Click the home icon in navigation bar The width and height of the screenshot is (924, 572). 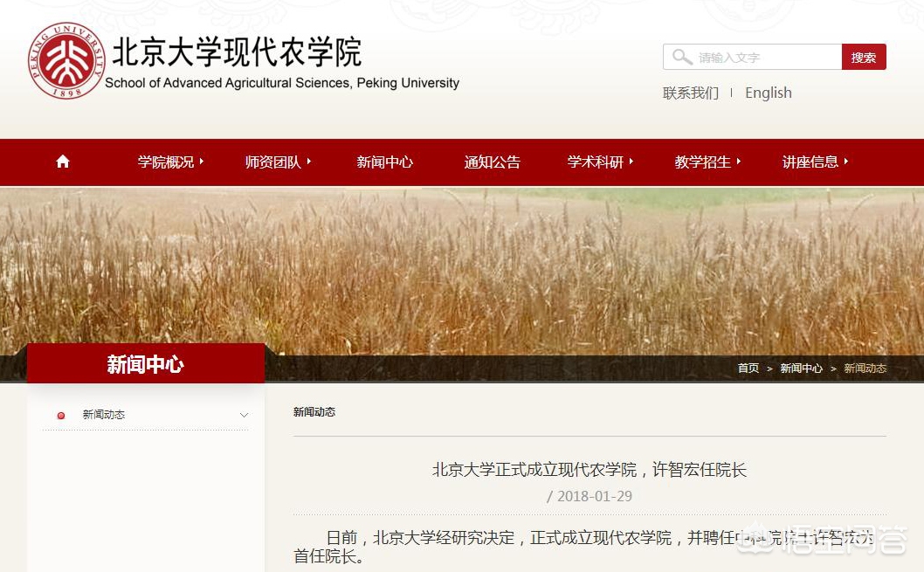(62, 161)
